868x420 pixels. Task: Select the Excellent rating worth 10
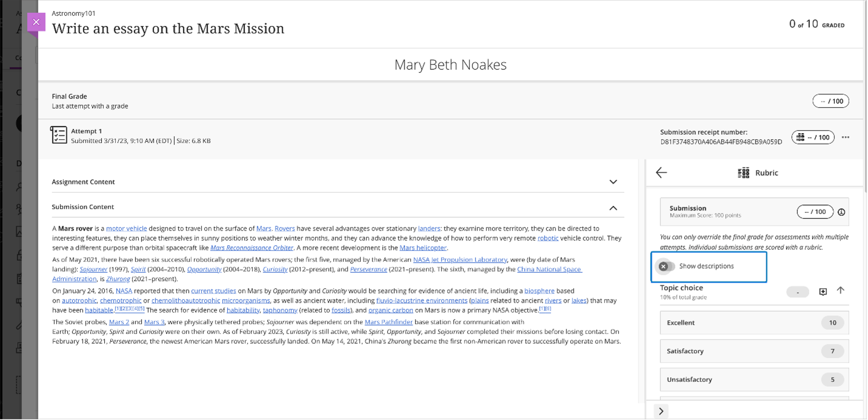[x=754, y=323]
